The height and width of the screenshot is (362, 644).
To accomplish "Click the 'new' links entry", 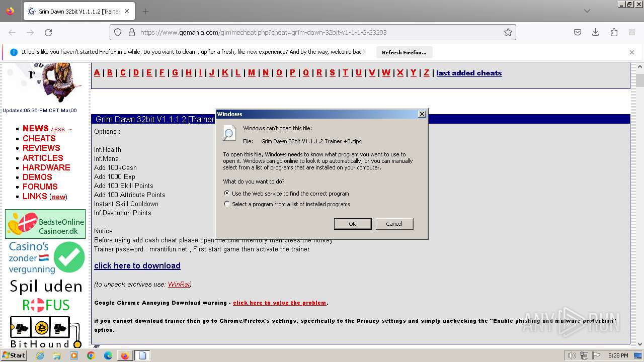I will click(58, 197).
